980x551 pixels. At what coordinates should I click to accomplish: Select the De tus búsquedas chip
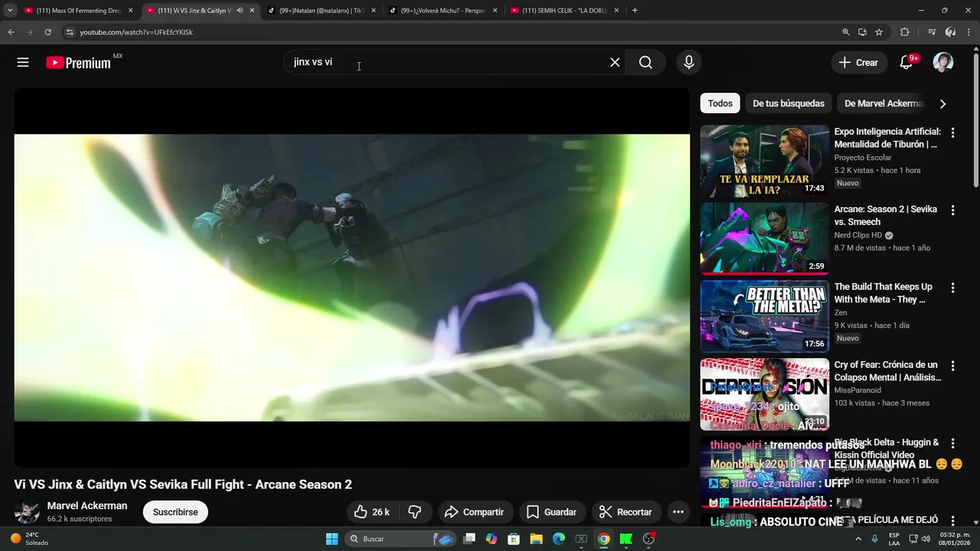(789, 103)
